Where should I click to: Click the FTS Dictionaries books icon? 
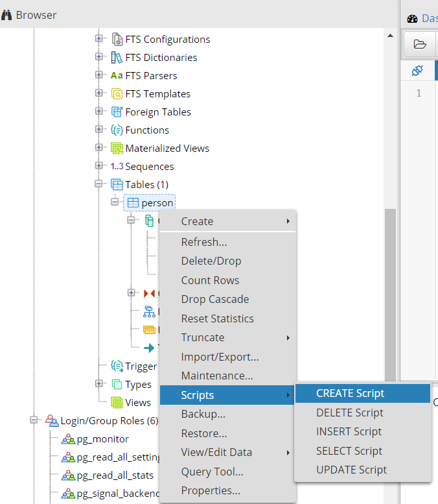click(x=117, y=58)
